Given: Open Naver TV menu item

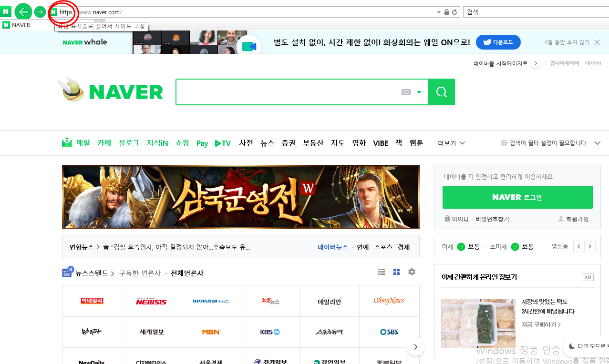Looking at the screenshot, I should (x=223, y=143).
